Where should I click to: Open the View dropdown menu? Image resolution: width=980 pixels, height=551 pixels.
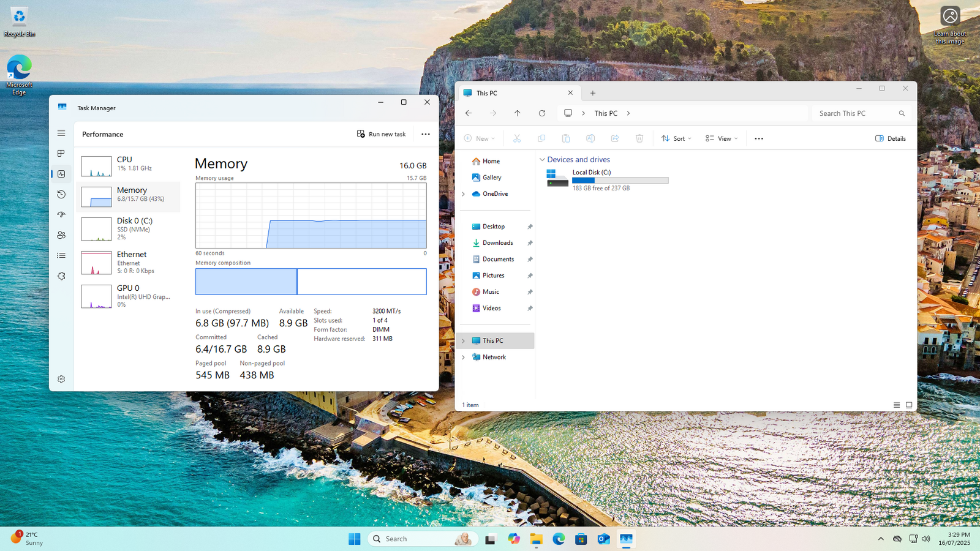tap(722, 138)
